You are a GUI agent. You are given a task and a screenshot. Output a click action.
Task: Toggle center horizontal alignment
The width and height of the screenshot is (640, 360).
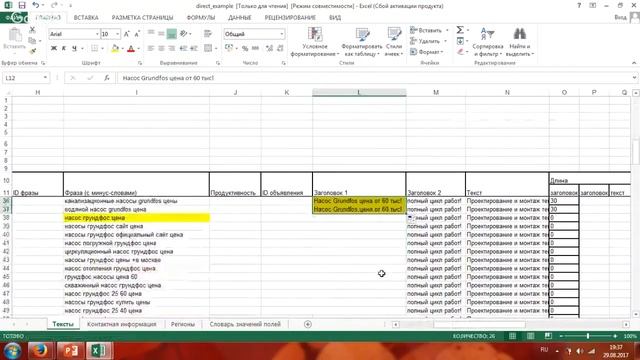click(x=162, y=49)
